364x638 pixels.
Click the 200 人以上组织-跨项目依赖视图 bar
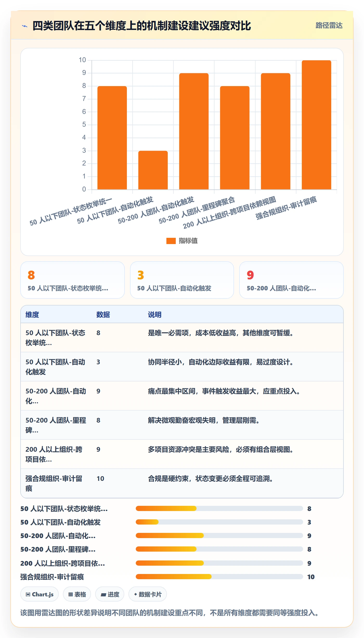[276, 131]
